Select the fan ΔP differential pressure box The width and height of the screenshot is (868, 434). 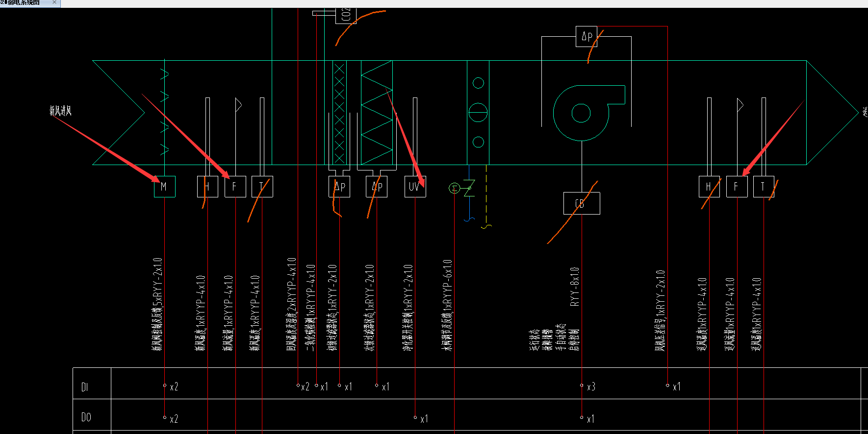[x=586, y=37]
